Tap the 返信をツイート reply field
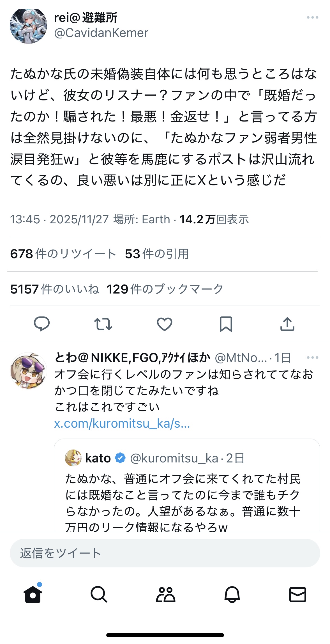330x644 pixels. pos(165,553)
